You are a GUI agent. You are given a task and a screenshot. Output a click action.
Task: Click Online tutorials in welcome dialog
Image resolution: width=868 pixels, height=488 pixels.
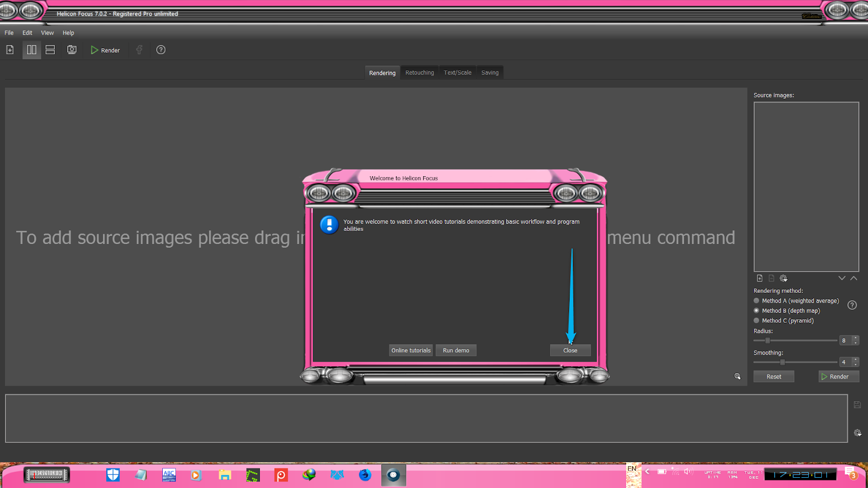[x=411, y=350]
